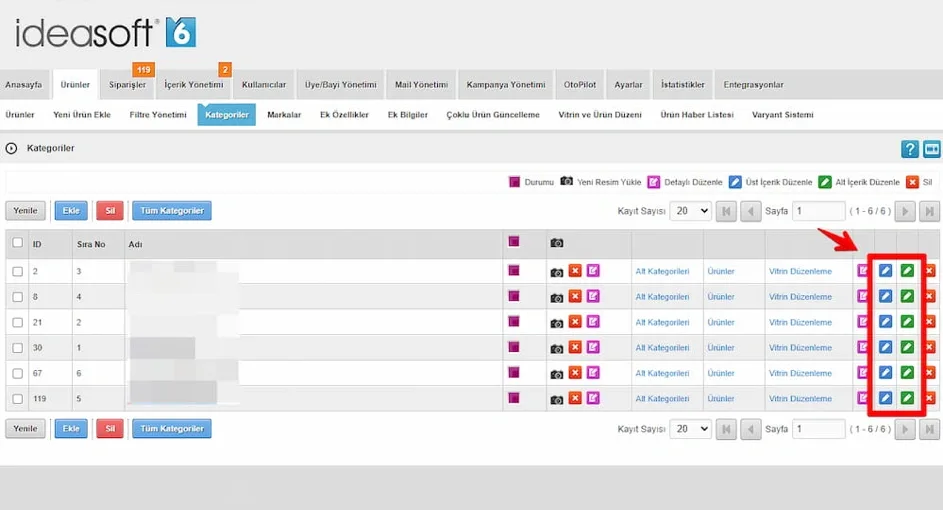Click status color square in row 67
This screenshot has height=510, width=943.
(514, 372)
